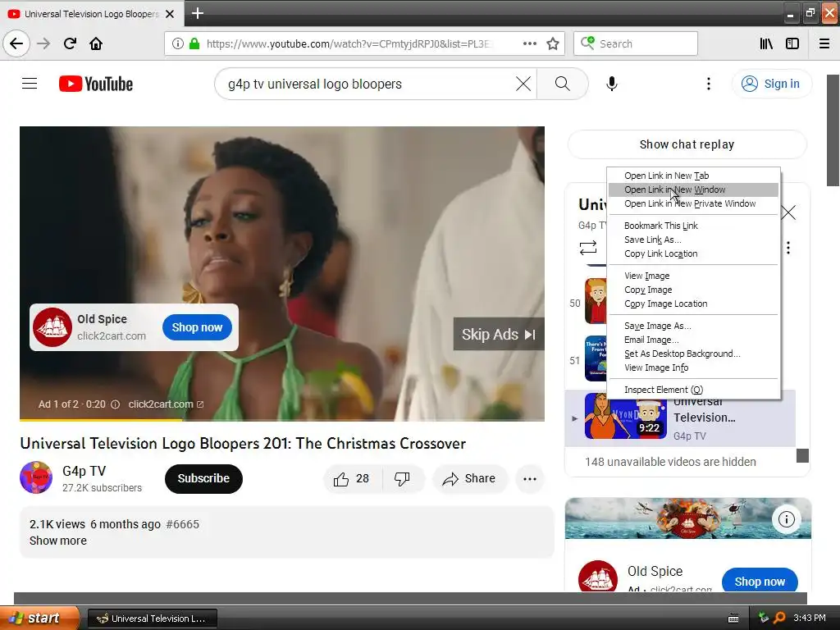Click the #6665 hashtag link

coord(183,524)
